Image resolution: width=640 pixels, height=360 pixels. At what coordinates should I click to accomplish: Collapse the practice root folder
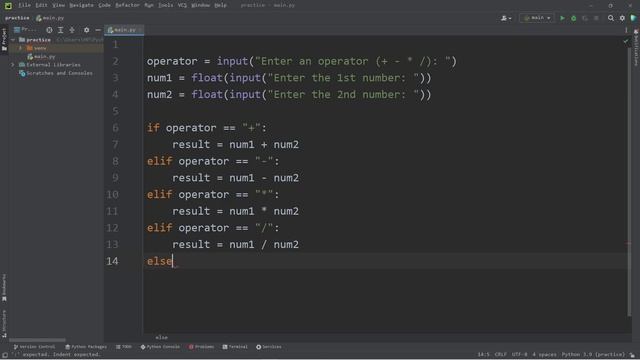coord(13,40)
